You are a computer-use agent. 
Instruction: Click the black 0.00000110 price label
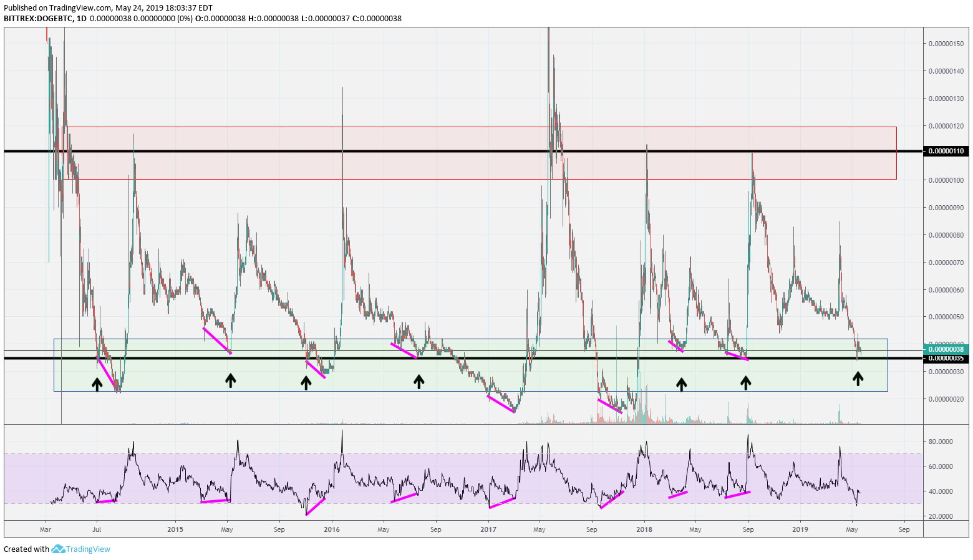click(x=946, y=151)
